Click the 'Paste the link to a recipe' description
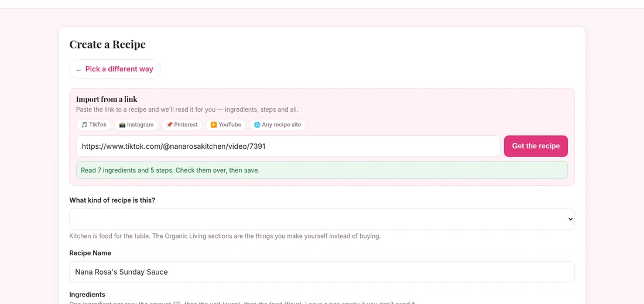644x304 pixels. coord(187,110)
